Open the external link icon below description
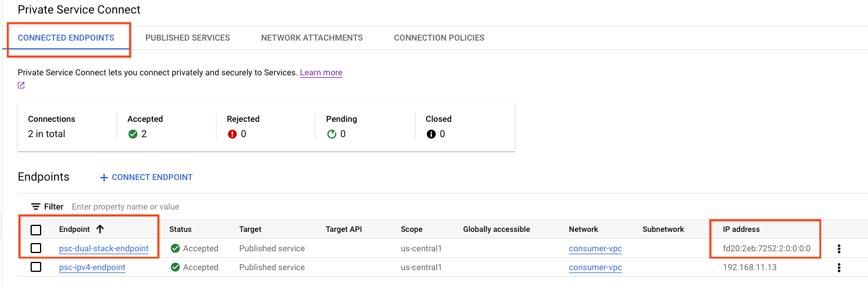Image resolution: width=868 pixels, height=286 pixels. (21, 86)
